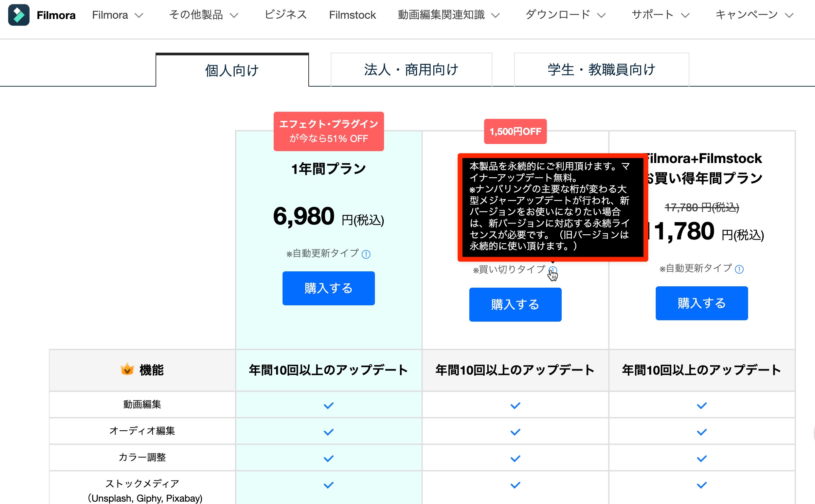815x504 pixels.
Task: Click the crown icon beside 機能
Action: tap(127, 369)
